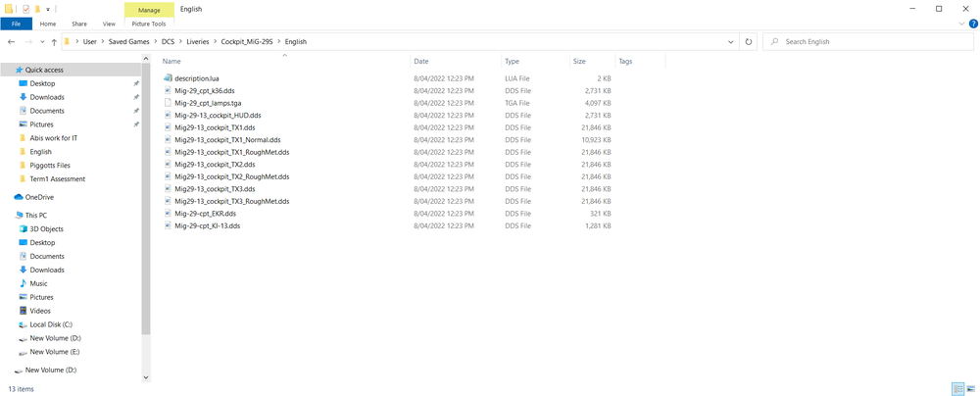The height and width of the screenshot is (396, 980).
Task: Click chevron after DCS in path
Action: point(180,42)
